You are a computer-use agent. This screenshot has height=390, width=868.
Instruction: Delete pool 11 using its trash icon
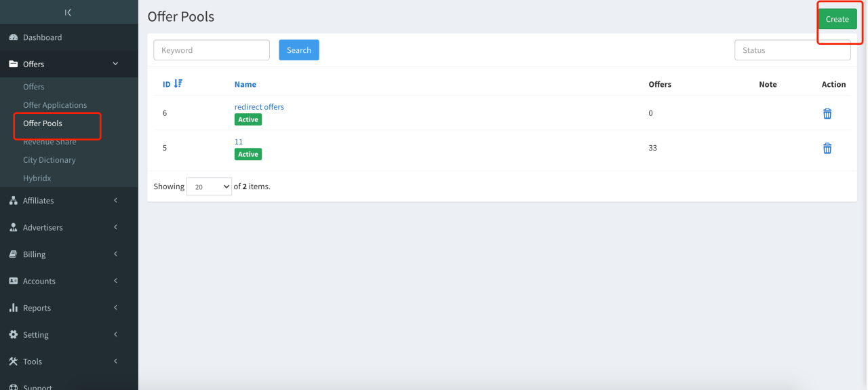coord(827,149)
